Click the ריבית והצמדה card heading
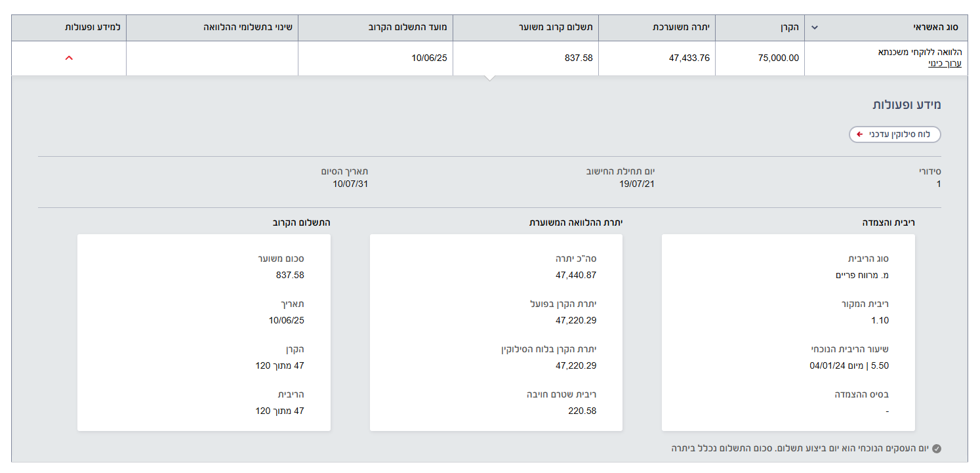Image resolution: width=980 pixels, height=473 pixels. (x=888, y=223)
